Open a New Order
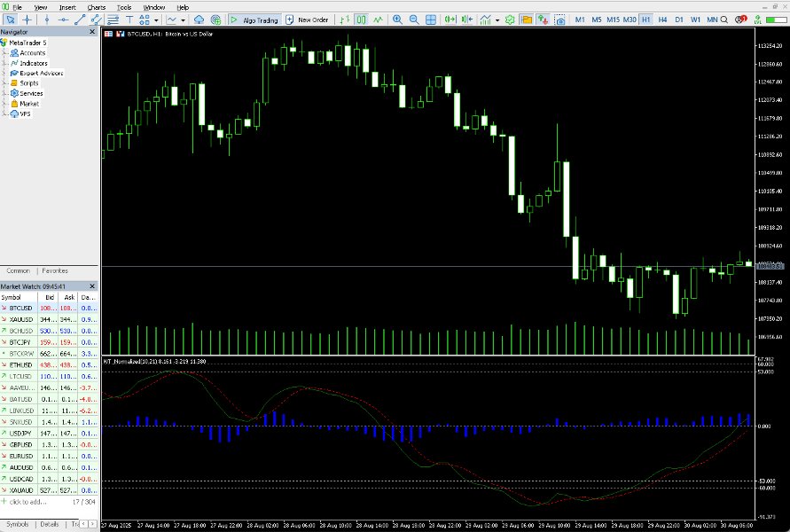Image resolution: width=790 pixels, height=532 pixels. [x=307, y=20]
